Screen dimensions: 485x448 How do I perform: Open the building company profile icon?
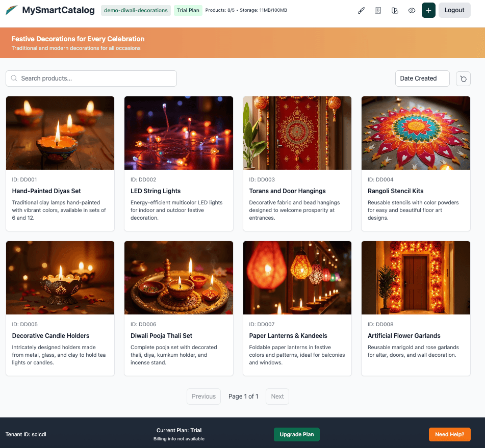coord(378,10)
